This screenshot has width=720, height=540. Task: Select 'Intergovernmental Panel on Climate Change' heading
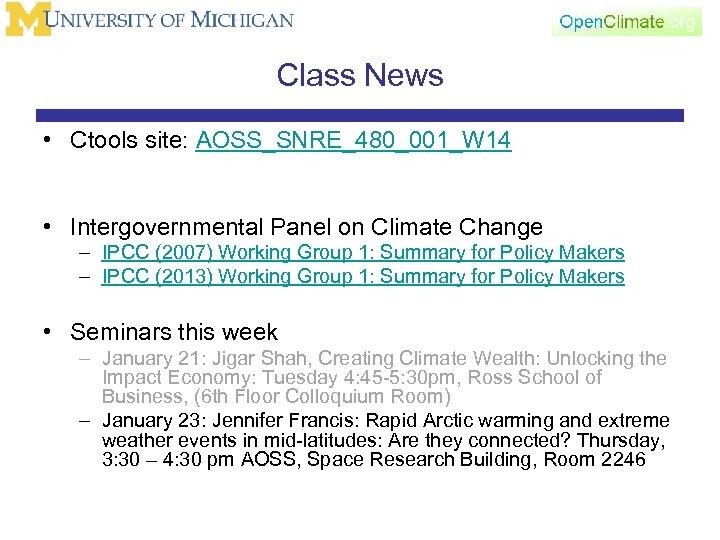pyautogui.click(x=306, y=228)
